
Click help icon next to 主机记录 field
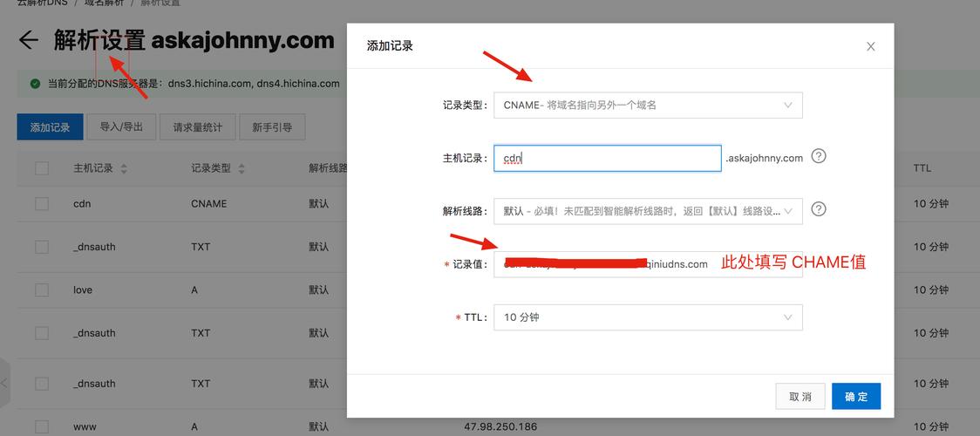pyautogui.click(x=818, y=157)
